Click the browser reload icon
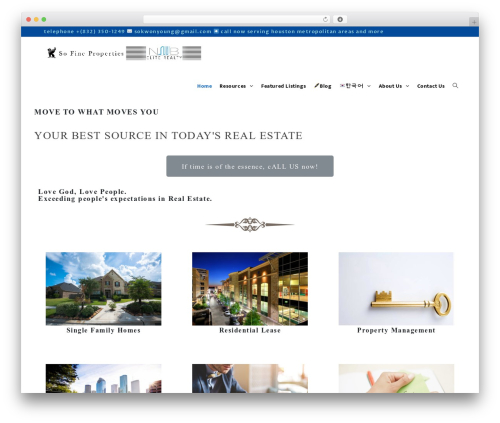The image size is (500, 423). (325, 20)
